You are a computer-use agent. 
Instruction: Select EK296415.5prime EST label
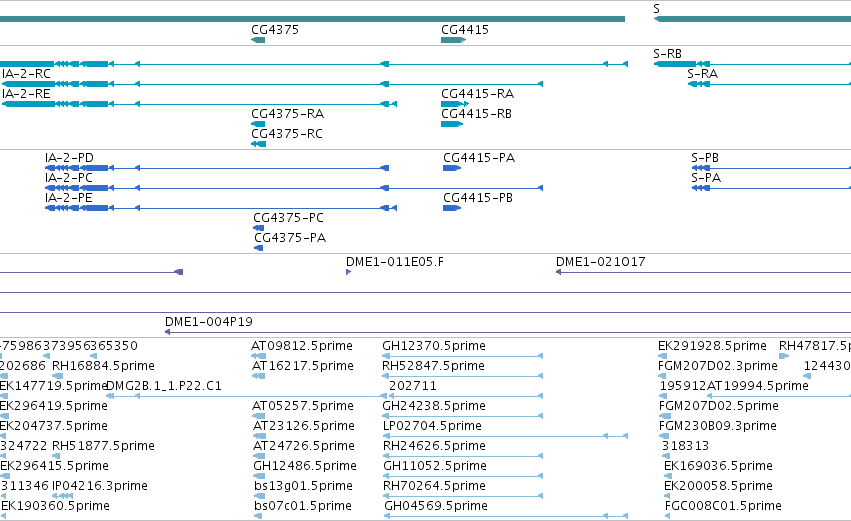click(54, 466)
